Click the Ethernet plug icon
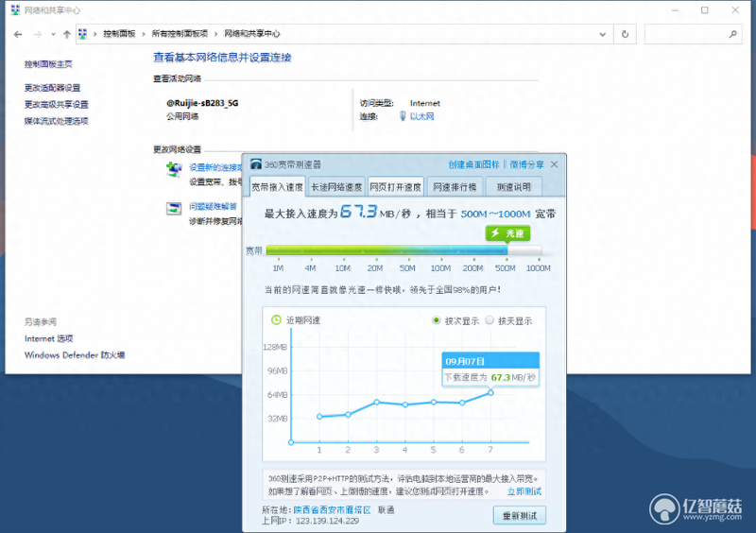 click(403, 116)
